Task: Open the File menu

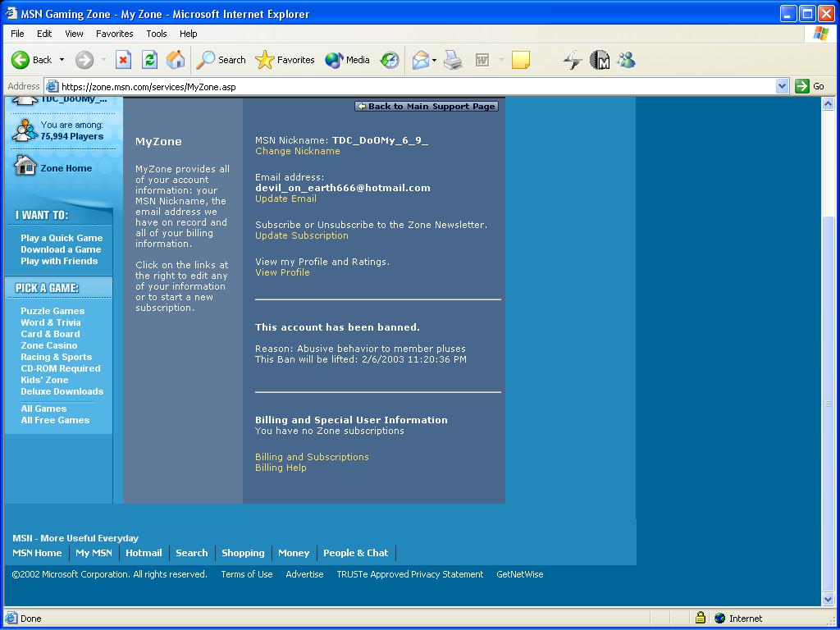Action: pos(18,34)
